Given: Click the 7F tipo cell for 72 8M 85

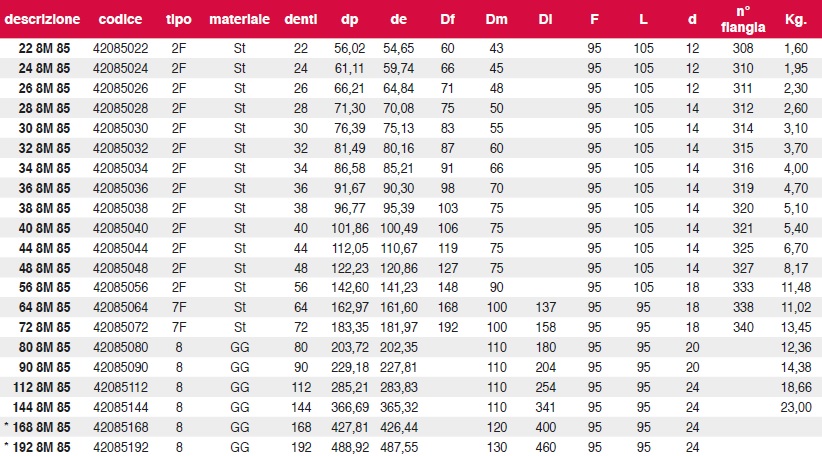Looking at the screenshot, I should tap(179, 327).
